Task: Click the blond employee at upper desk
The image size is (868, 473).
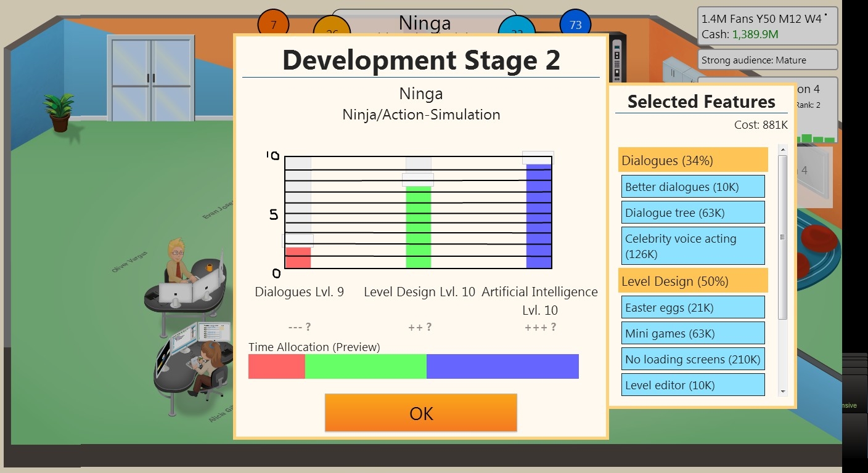Action: 178,261
